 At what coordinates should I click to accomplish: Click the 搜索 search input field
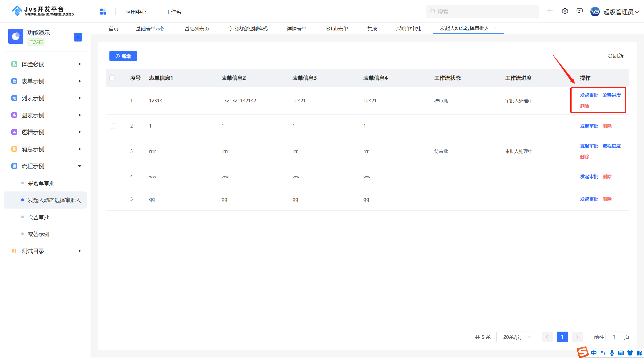click(482, 12)
